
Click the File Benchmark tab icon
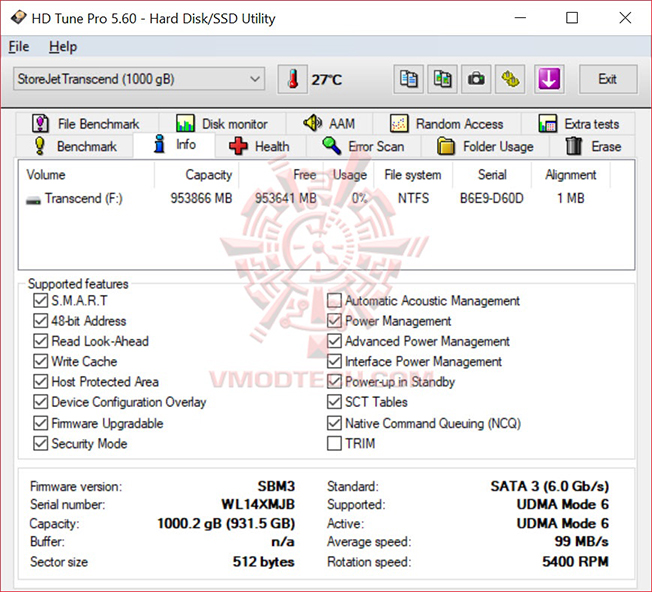[40, 123]
